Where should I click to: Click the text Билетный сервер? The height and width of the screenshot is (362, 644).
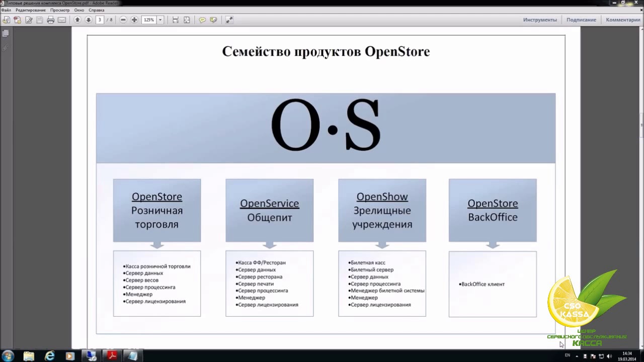(x=372, y=269)
